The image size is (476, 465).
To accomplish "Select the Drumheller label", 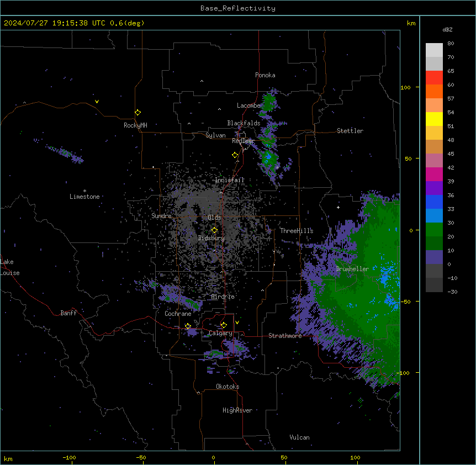I will click(352, 269).
